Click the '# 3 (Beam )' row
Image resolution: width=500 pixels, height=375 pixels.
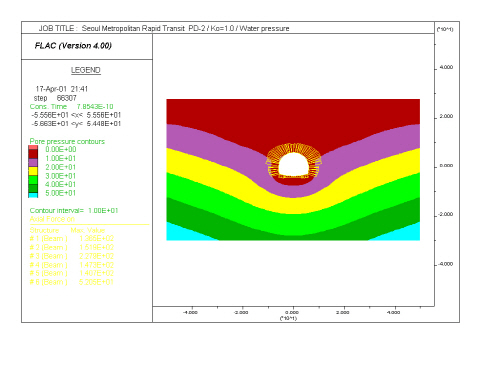72,256
